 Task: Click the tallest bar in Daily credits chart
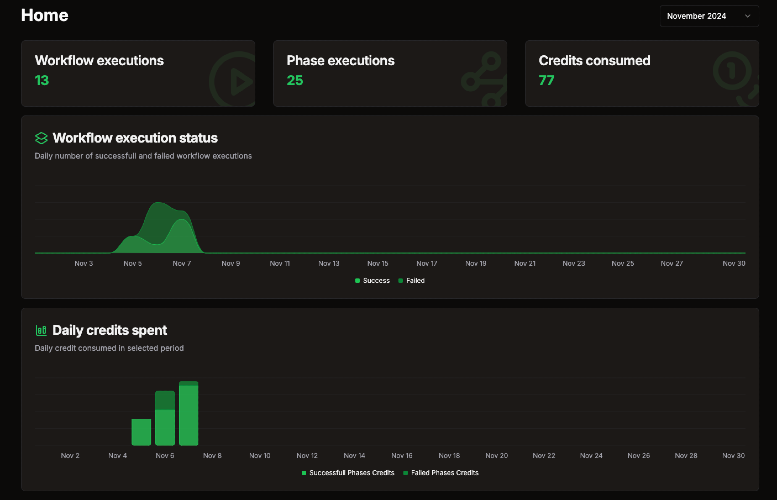click(189, 413)
